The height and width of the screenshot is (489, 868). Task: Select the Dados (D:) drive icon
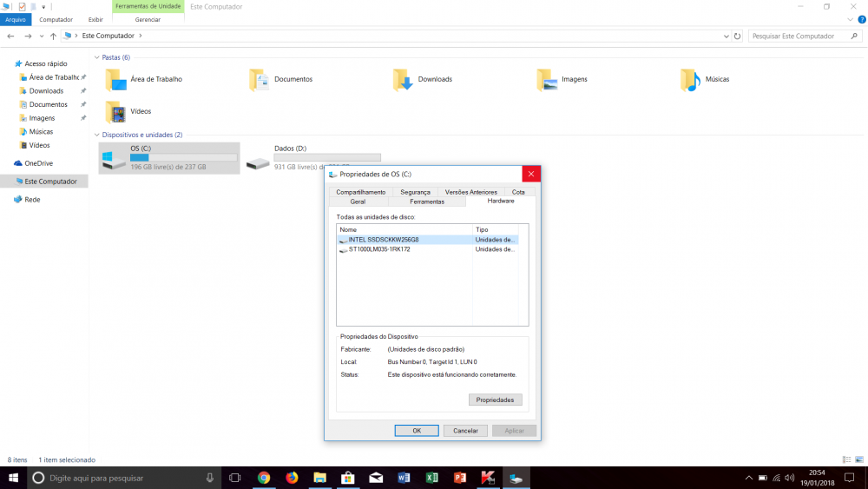[258, 162]
